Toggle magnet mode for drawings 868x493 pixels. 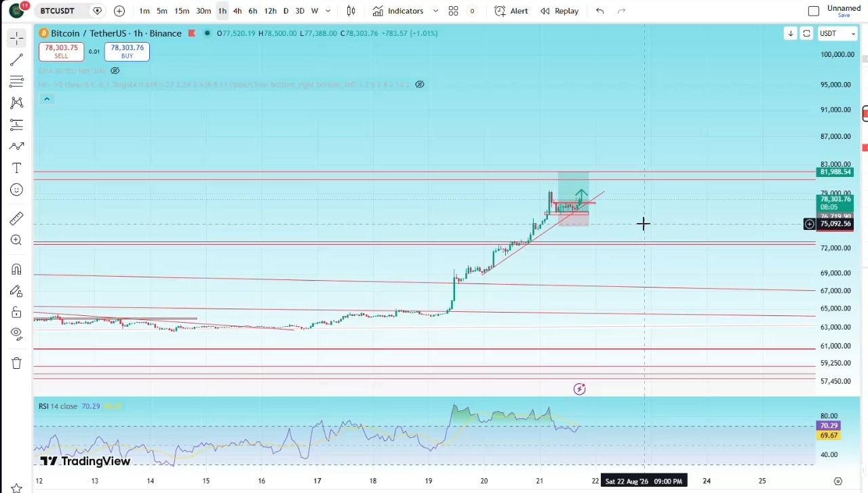point(17,269)
